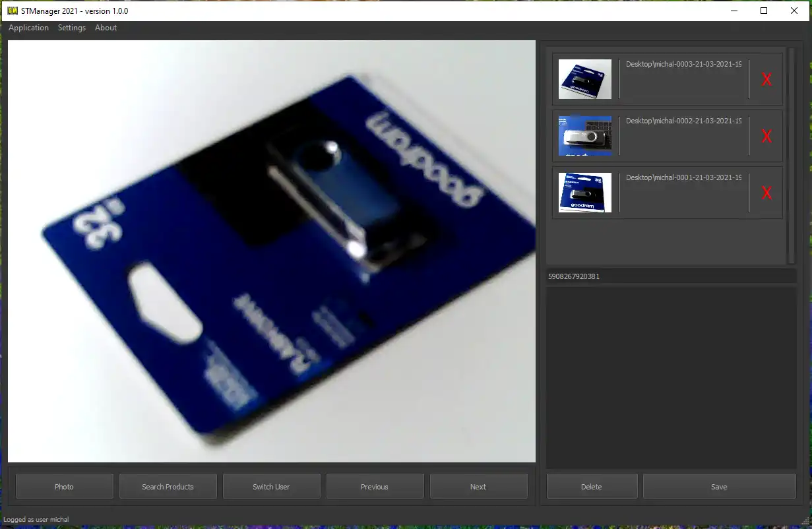Image resolution: width=812 pixels, height=529 pixels.
Task: Remove the michal-0002 photo with red X
Action: [x=766, y=137]
